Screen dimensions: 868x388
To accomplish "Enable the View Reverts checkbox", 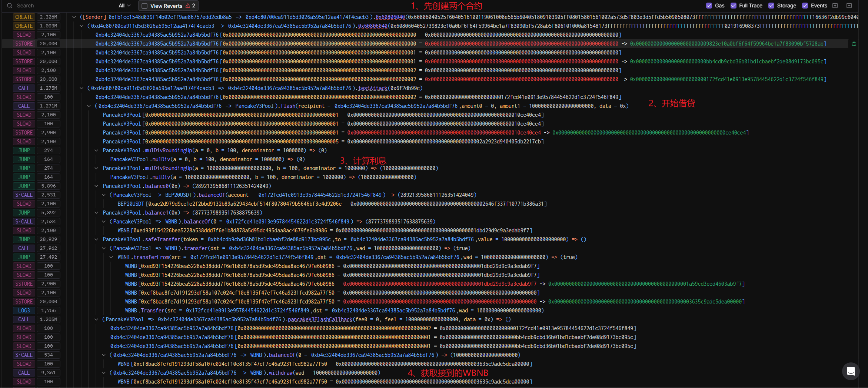I will [144, 6].
